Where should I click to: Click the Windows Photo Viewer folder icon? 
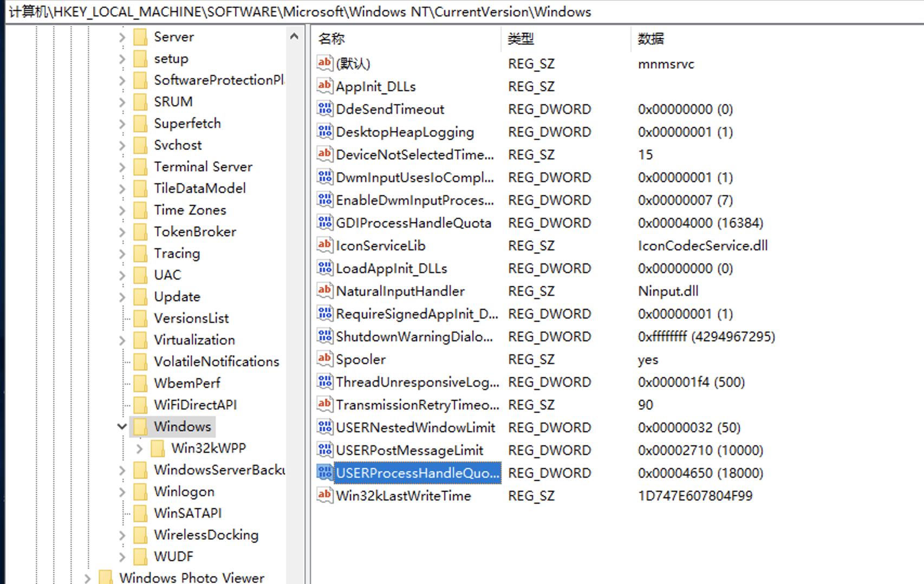[106, 577]
